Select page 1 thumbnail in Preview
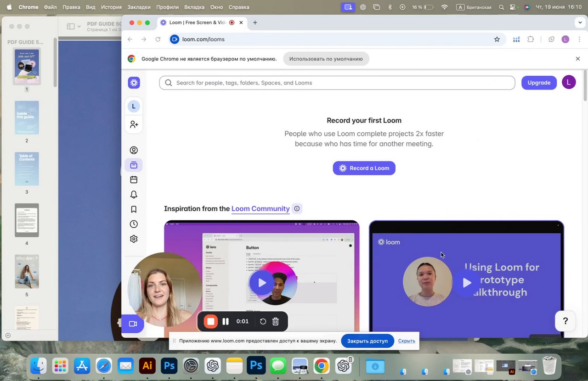Screen dimensions: 588x381 pos(27,67)
